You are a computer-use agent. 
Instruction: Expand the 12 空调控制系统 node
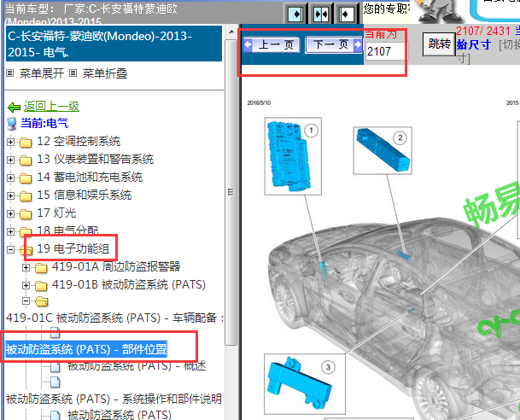point(10,143)
